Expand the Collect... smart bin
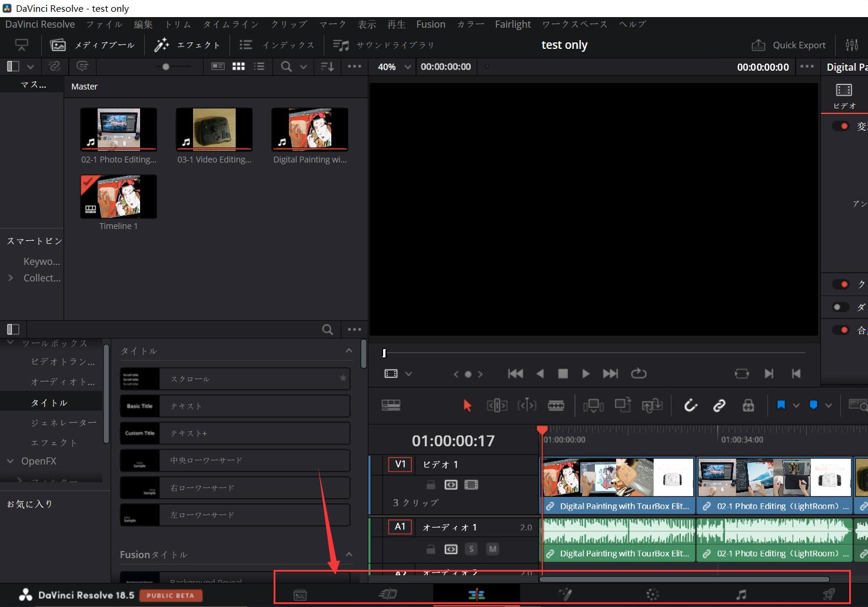868x607 pixels. pos(10,278)
